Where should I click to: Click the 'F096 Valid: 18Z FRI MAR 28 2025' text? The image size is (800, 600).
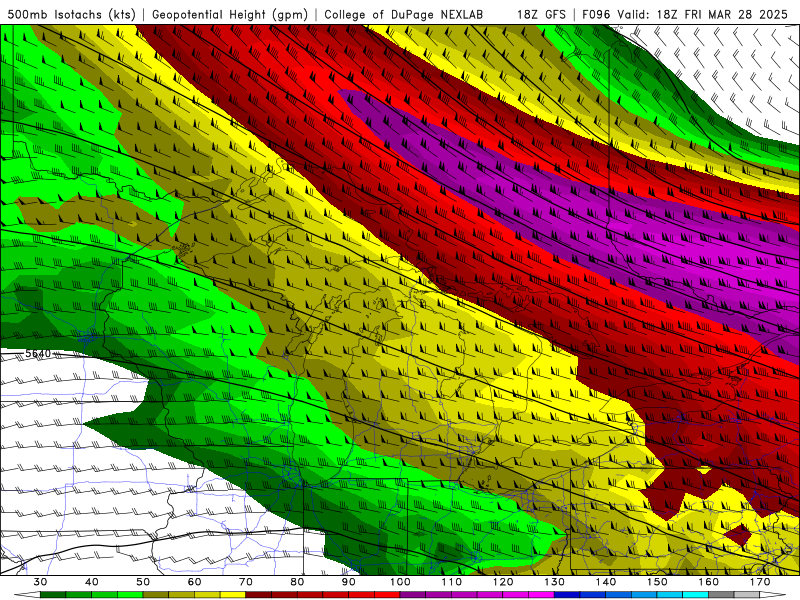(x=685, y=14)
